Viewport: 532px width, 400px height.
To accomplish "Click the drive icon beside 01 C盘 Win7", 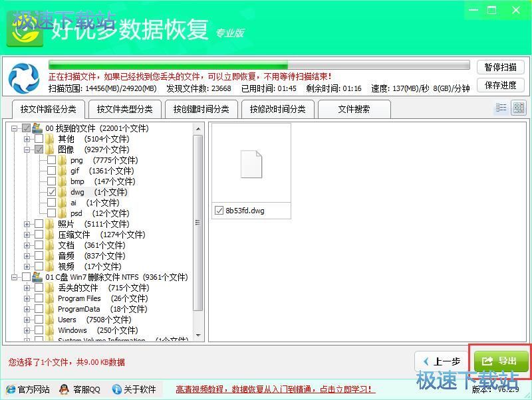I will click(x=37, y=277).
